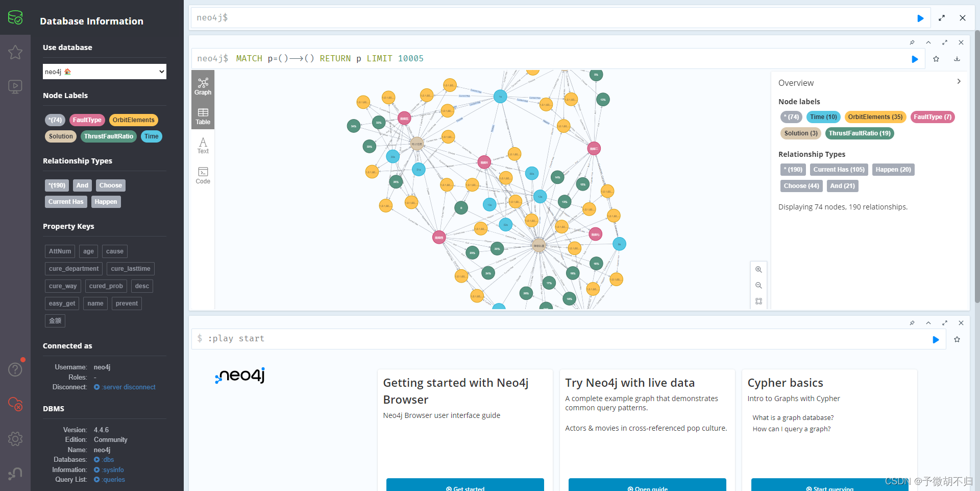The image size is (980, 491).
Task: Select Happen (20) relationship in Overview
Action: (893, 170)
